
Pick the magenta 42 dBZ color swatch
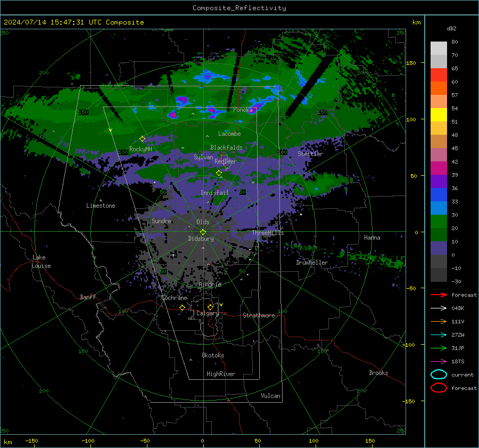tap(439, 168)
